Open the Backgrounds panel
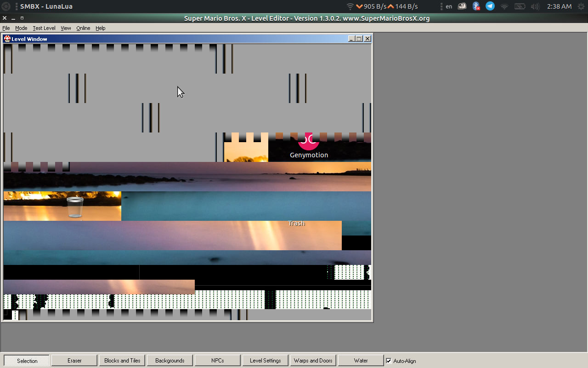588x368 pixels. [x=170, y=361]
